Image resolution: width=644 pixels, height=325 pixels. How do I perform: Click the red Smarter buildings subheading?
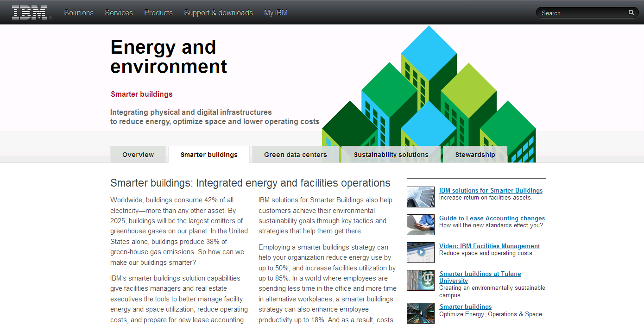142,94
